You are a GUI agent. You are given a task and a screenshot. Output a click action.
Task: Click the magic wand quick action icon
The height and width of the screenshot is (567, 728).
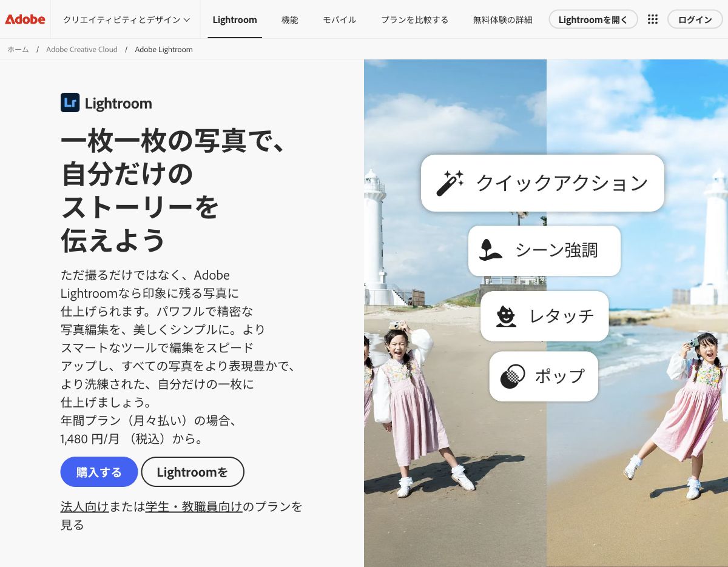[450, 183]
